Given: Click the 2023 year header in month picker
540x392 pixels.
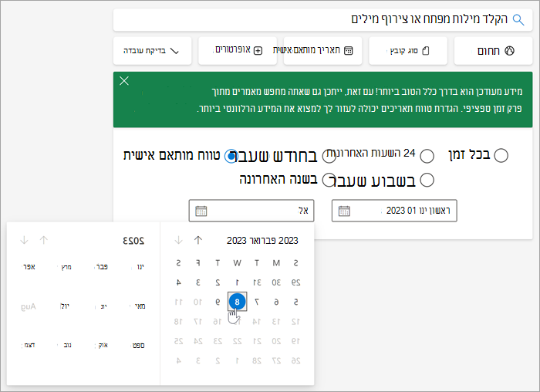Looking at the screenshot, I should click(133, 241).
